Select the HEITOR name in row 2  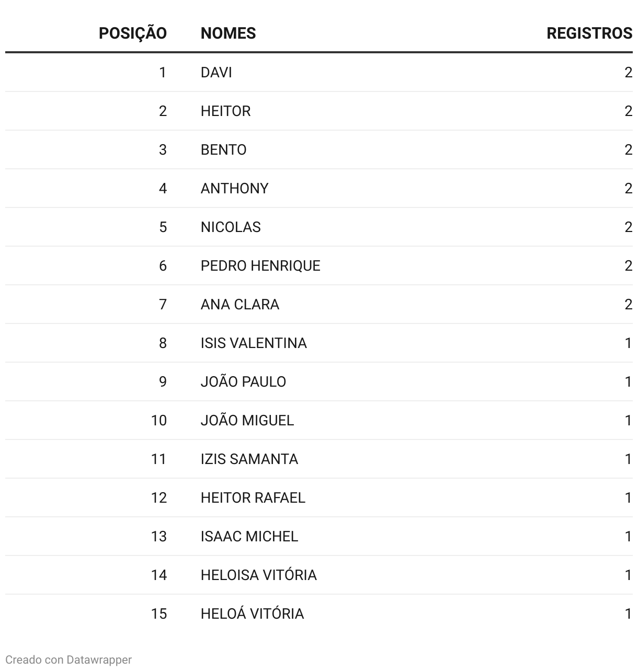point(225,111)
